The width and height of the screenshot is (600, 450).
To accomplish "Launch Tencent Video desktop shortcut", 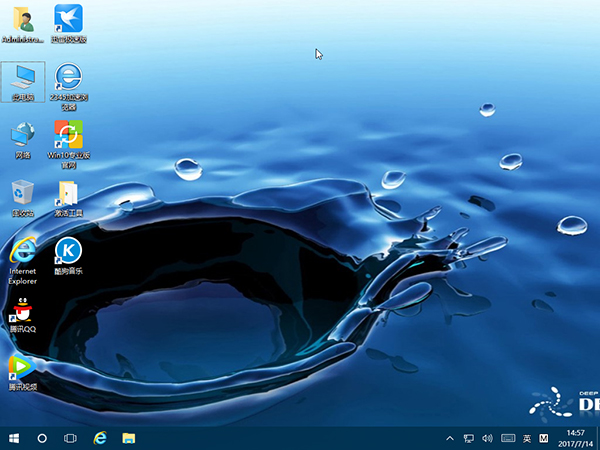I will pyautogui.click(x=22, y=368).
